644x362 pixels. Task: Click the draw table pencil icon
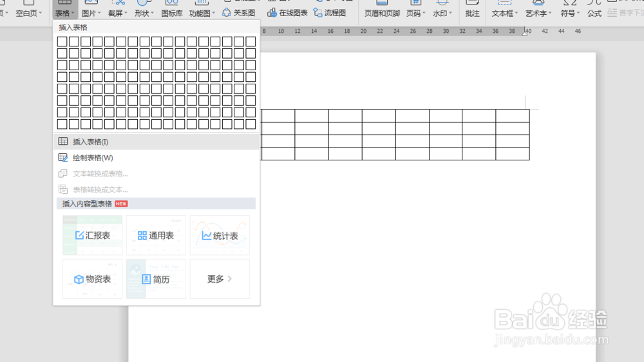click(x=63, y=157)
